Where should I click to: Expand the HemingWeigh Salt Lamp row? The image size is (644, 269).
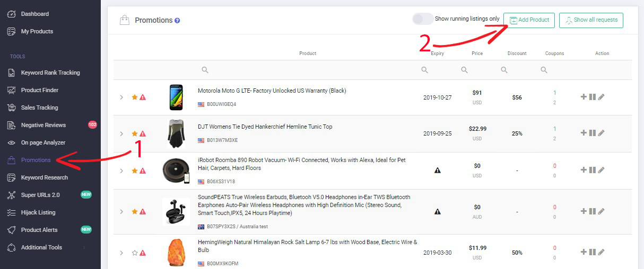click(x=121, y=253)
